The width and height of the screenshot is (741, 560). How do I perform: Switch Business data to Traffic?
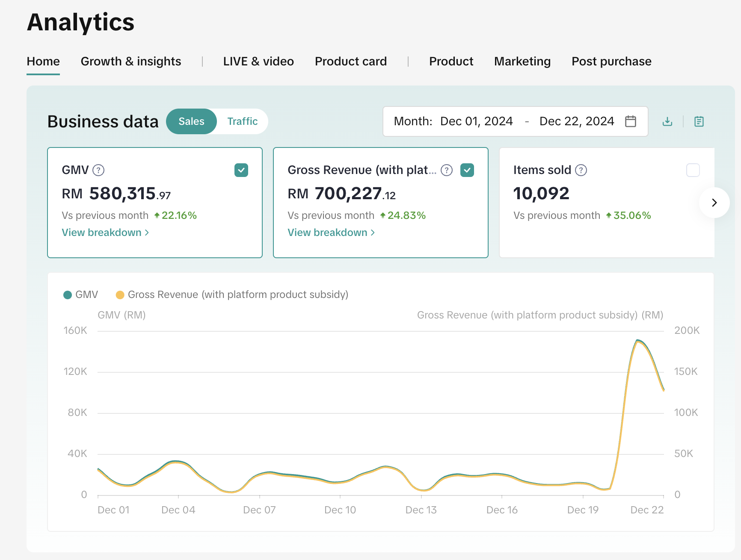point(242,121)
